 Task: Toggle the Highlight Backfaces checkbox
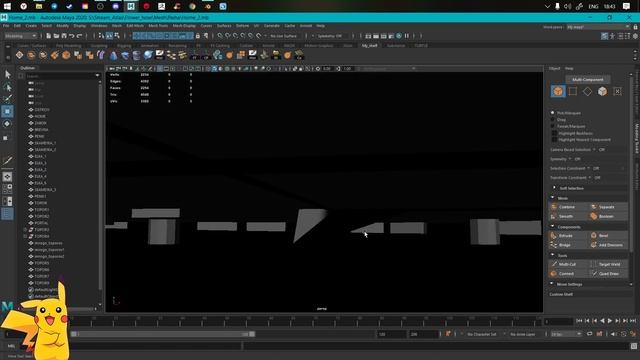pos(554,133)
